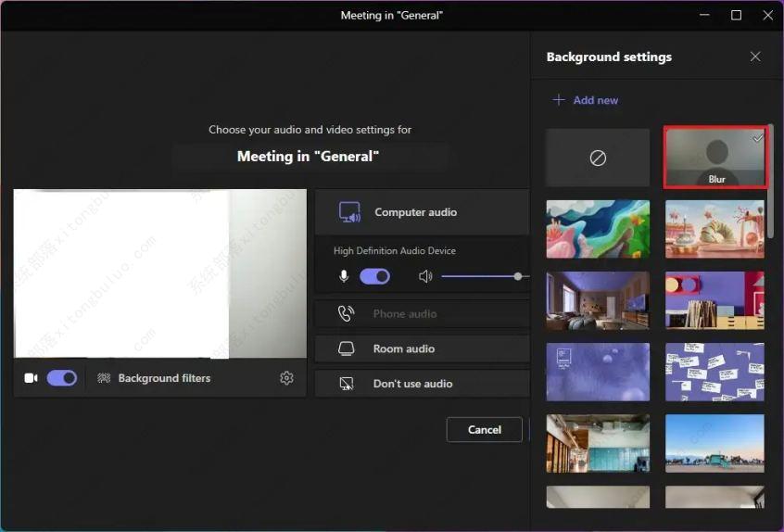Choose Don't use audio option
784x532 pixels.
(412, 384)
